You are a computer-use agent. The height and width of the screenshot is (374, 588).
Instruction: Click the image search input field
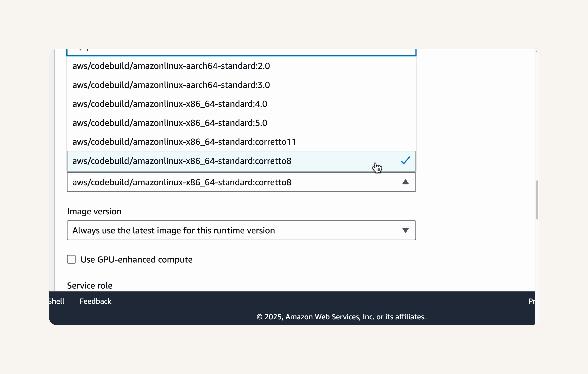click(241, 52)
